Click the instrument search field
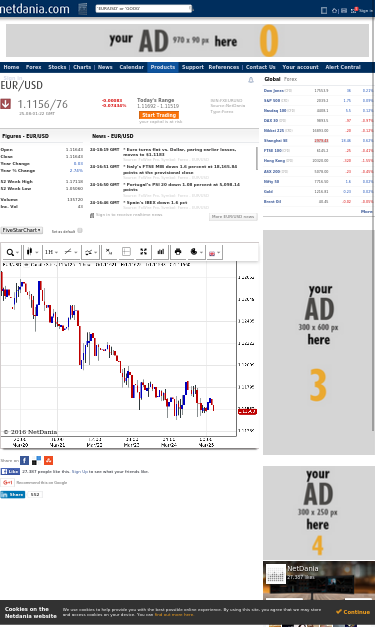This screenshot has height=627, width=375. pyautogui.click(x=144, y=8)
